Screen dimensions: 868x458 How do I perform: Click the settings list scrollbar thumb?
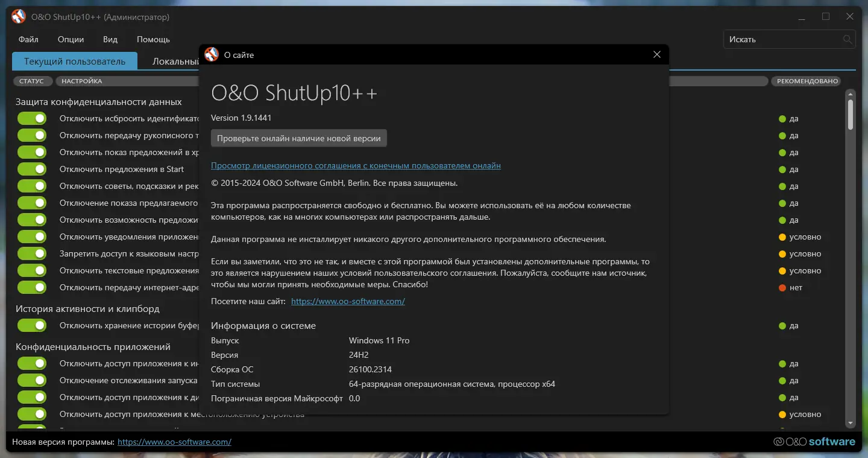[851, 115]
